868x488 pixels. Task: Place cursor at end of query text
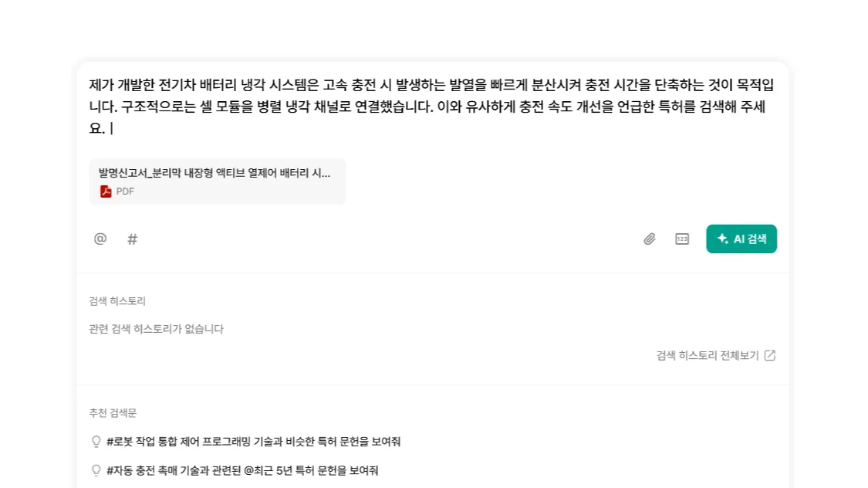tap(112, 129)
